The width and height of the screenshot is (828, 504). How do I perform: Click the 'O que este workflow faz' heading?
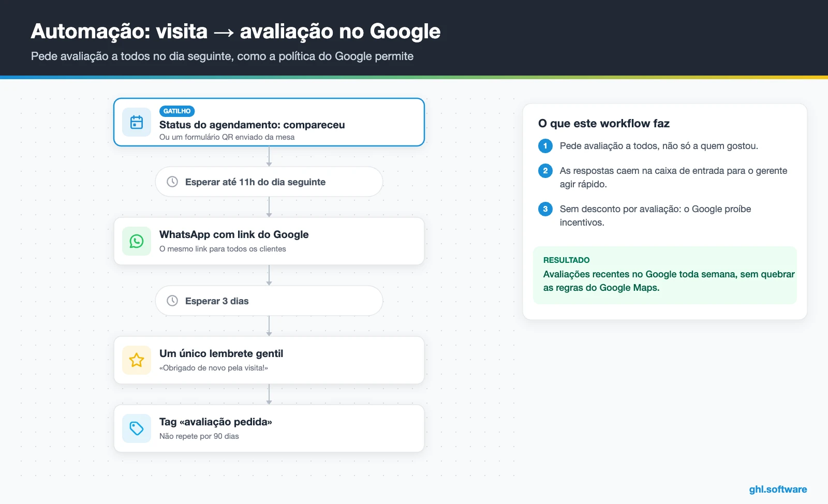point(604,123)
